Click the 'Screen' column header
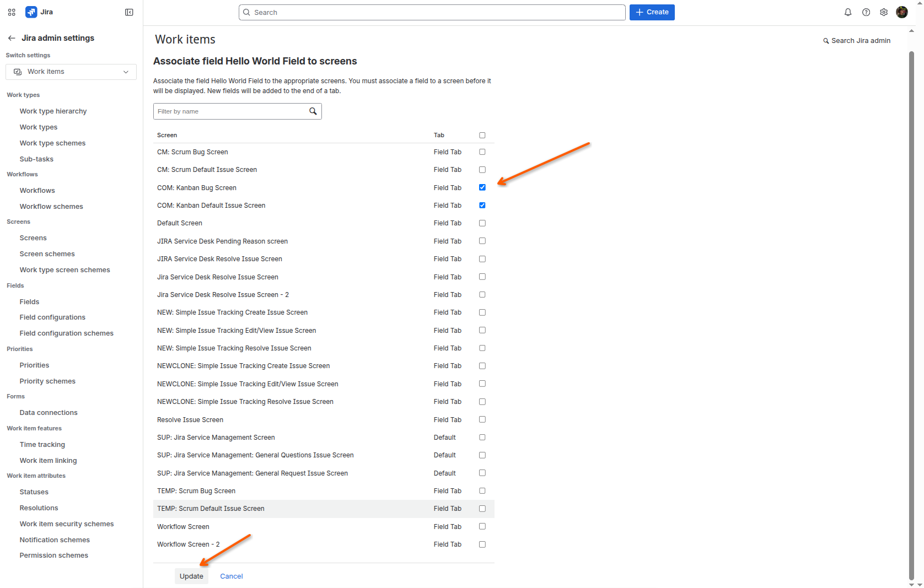 tap(167, 135)
